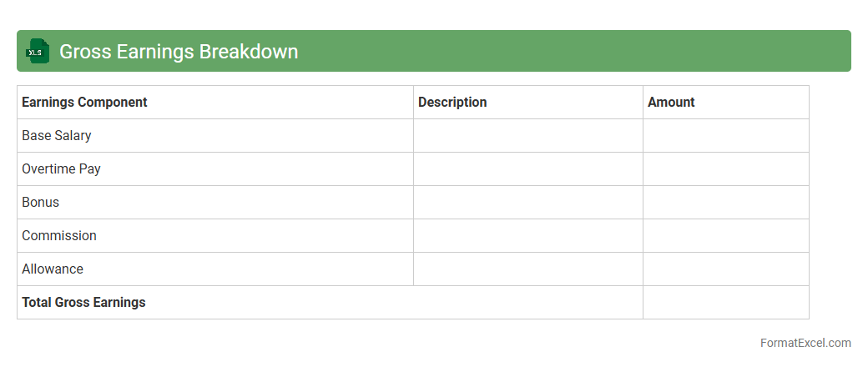
Task: Click the Gross Earnings Breakdown title
Action: tap(179, 52)
